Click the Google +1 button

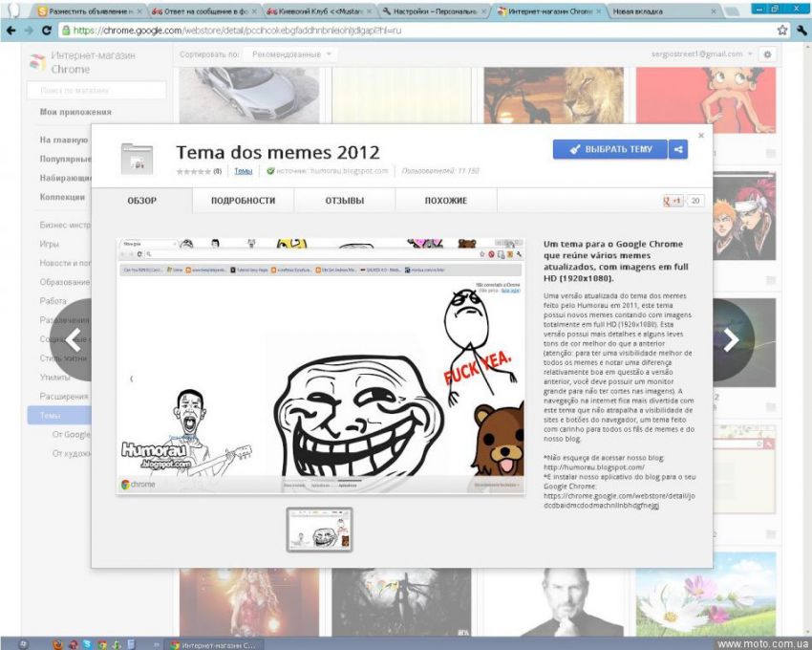click(x=673, y=201)
